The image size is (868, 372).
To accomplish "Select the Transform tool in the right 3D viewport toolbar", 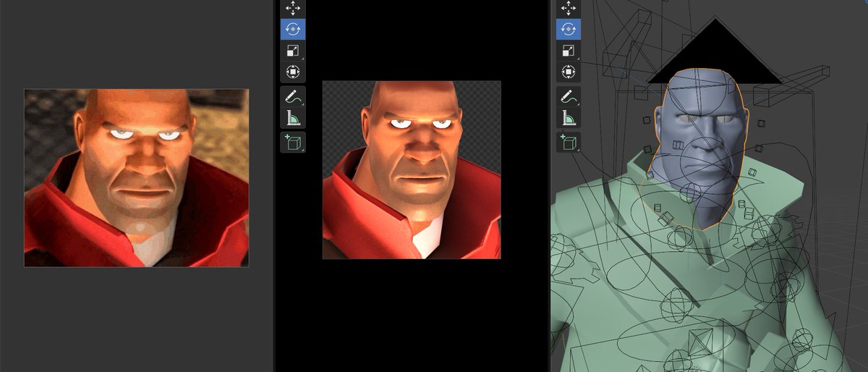I will pyautogui.click(x=568, y=72).
